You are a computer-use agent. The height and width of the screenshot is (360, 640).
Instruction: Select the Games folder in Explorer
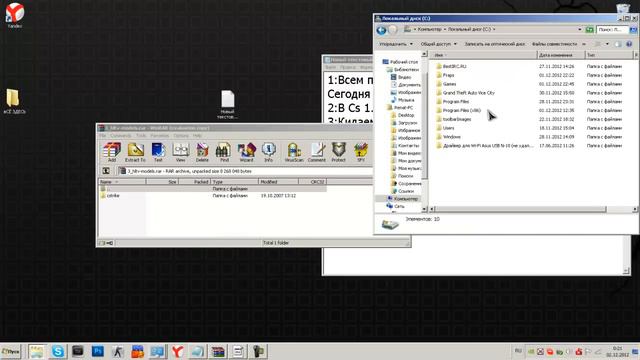446,84
